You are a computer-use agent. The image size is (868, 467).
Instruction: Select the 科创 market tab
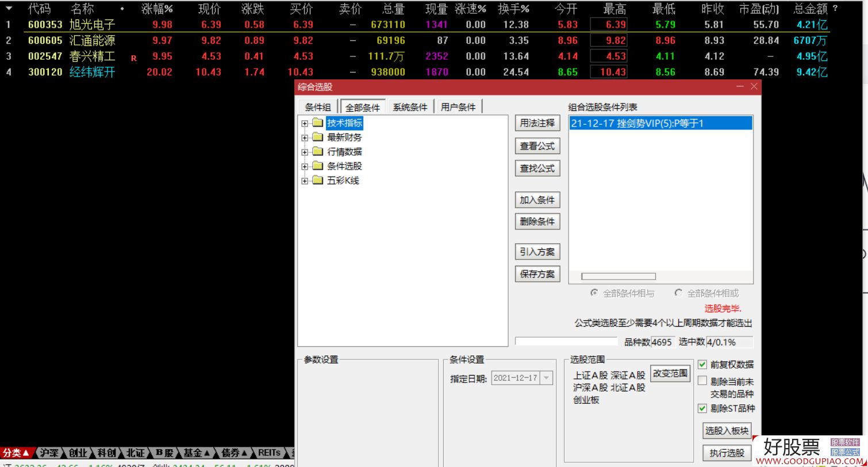tap(107, 453)
